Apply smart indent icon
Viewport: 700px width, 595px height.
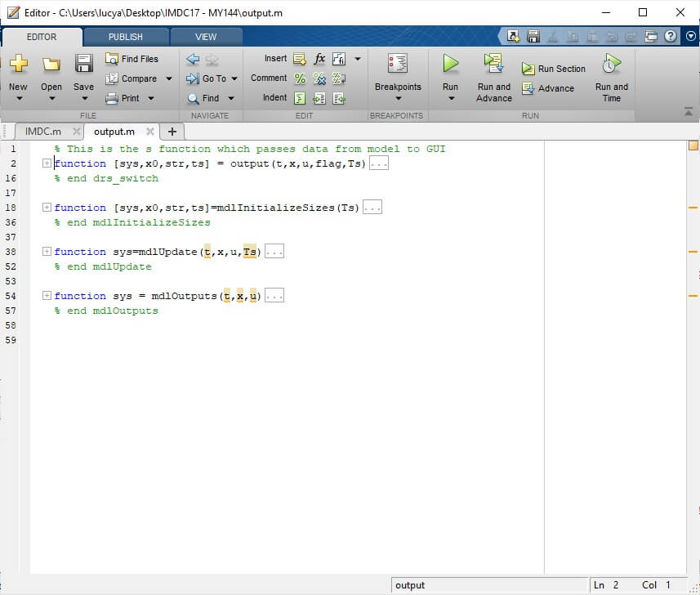300,98
